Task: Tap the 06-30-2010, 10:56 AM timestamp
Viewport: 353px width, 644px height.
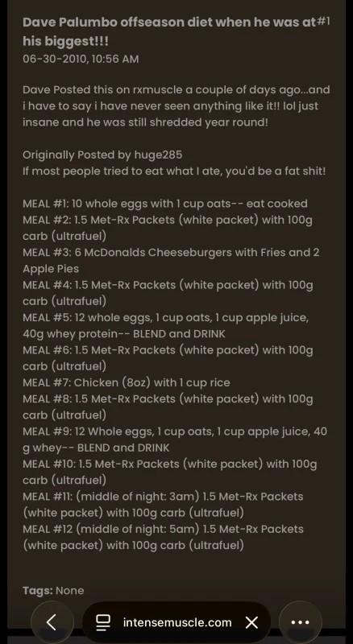Action: [x=81, y=59]
